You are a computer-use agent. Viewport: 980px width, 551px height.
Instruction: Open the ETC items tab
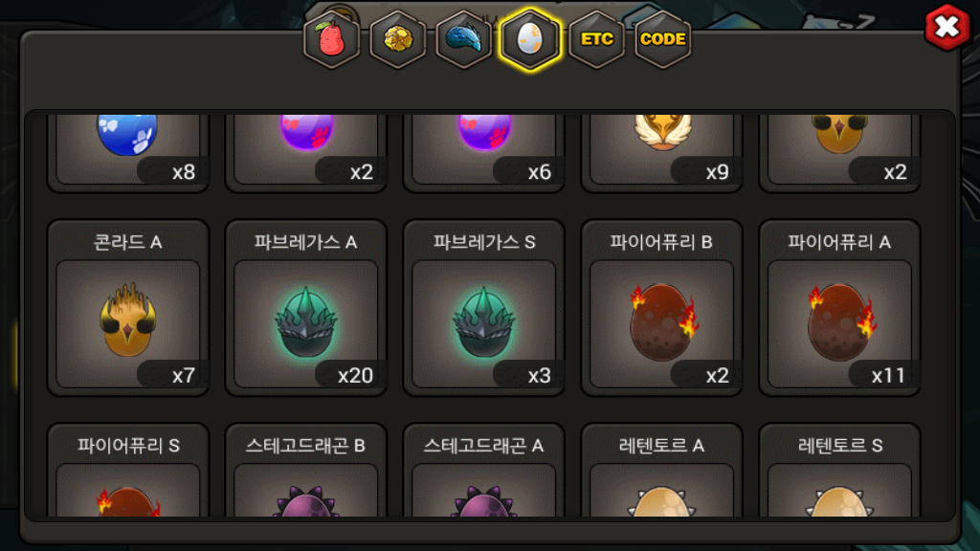click(597, 40)
